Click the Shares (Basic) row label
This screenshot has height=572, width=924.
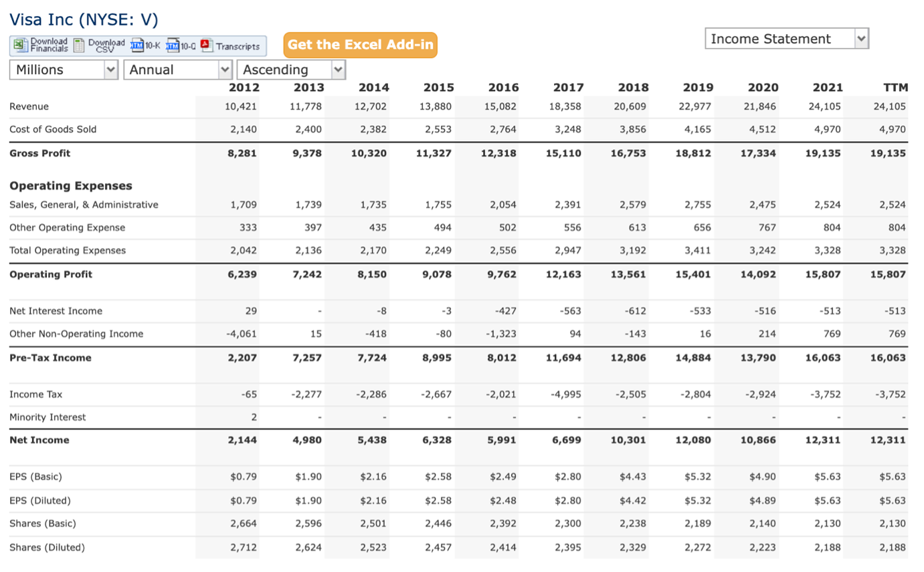[x=43, y=523]
